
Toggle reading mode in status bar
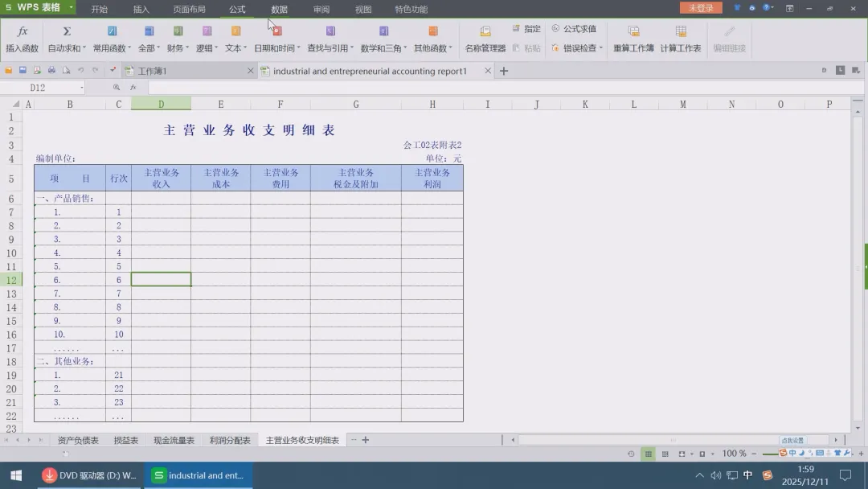click(x=702, y=454)
